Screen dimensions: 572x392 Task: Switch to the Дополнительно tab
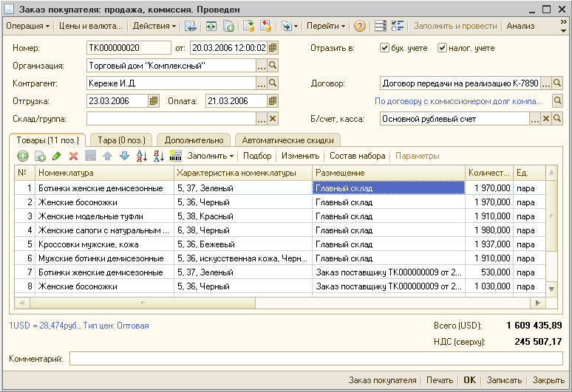(x=194, y=140)
